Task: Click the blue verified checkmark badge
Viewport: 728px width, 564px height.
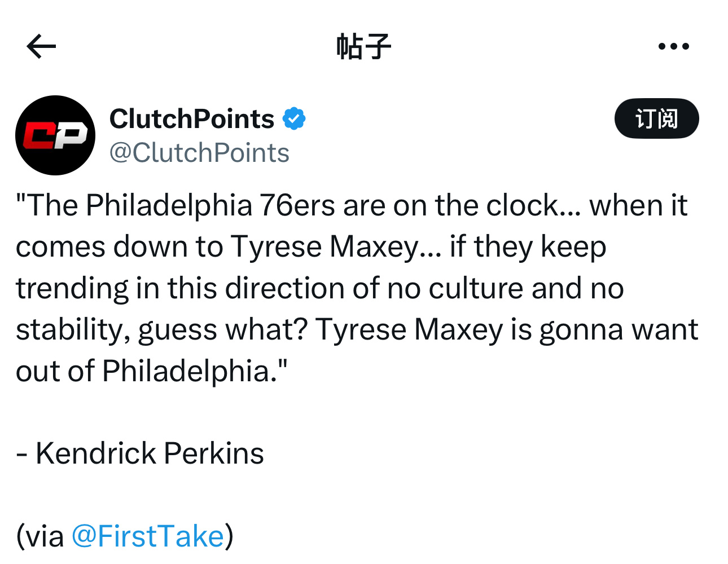Action: [x=294, y=119]
